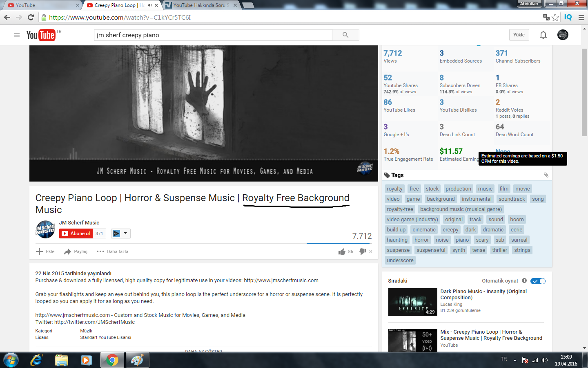Focus the YouTube search field
The height and width of the screenshot is (368, 588).
[213, 35]
